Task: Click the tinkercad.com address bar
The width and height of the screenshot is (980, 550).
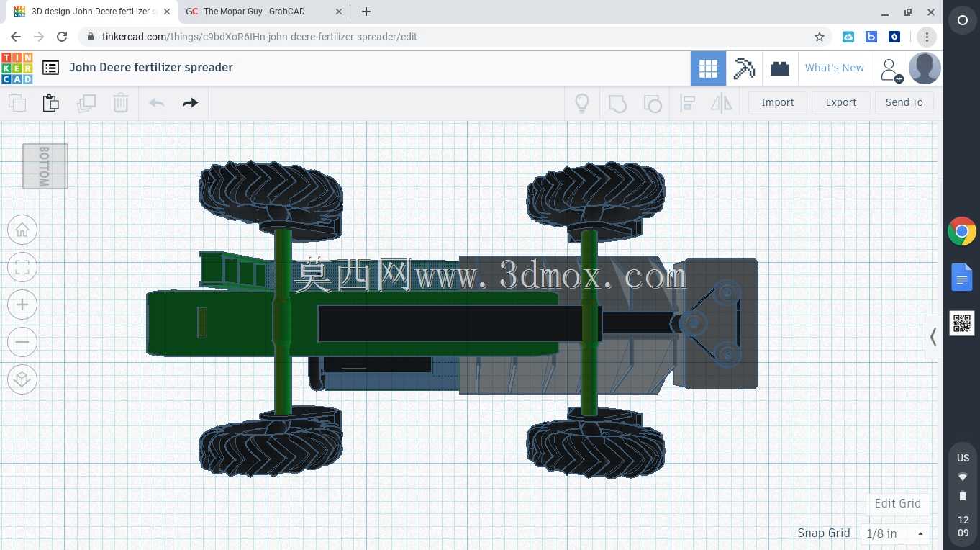Action: (453, 37)
